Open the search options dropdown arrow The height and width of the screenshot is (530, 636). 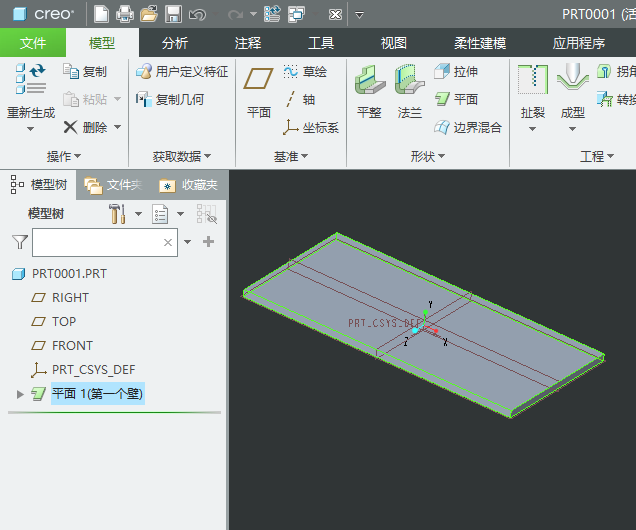[x=187, y=242]
